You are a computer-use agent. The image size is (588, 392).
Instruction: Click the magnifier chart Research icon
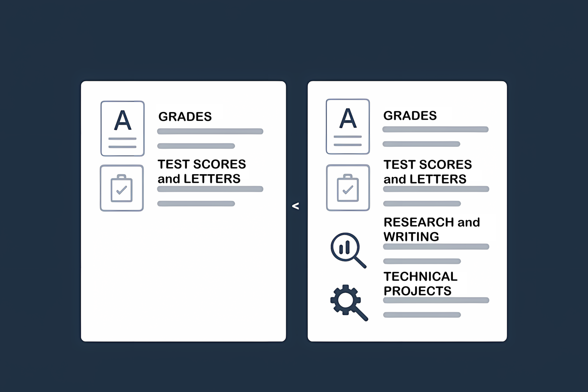click(348, 250)
